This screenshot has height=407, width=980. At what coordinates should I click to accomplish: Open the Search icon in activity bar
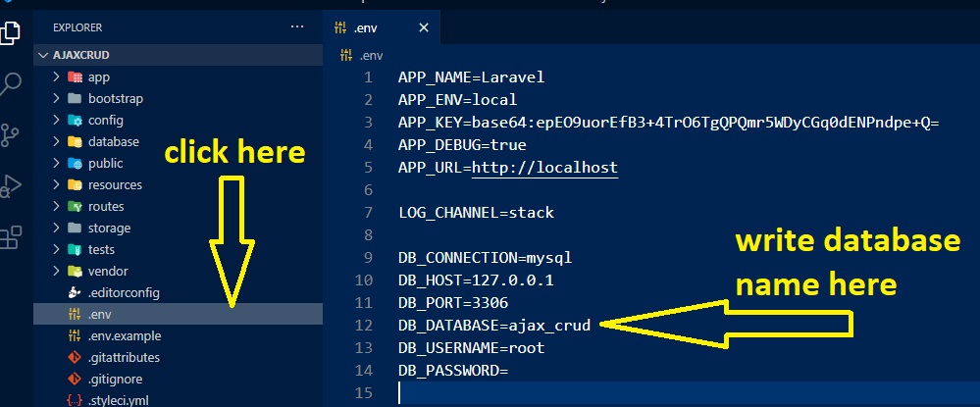coord(11,83)
